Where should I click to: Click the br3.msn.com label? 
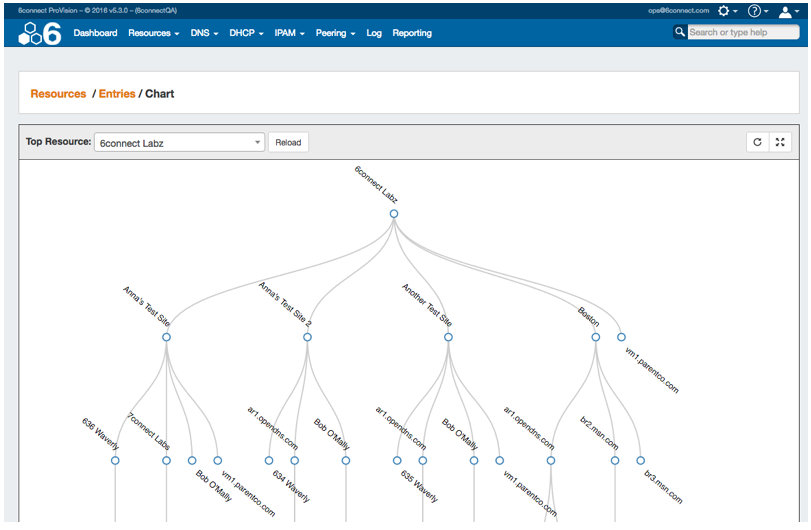(x=664, y=487)
